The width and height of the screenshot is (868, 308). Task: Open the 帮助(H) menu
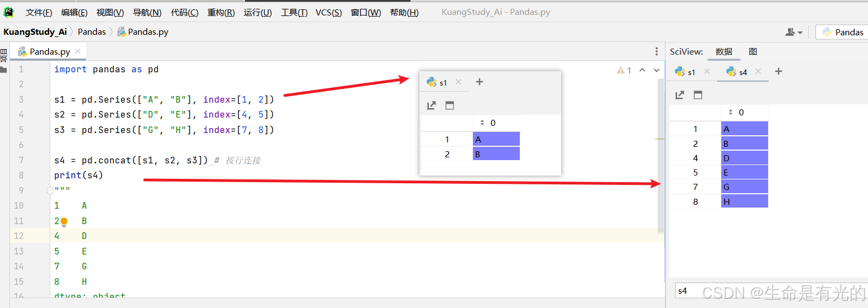[404, 12]
